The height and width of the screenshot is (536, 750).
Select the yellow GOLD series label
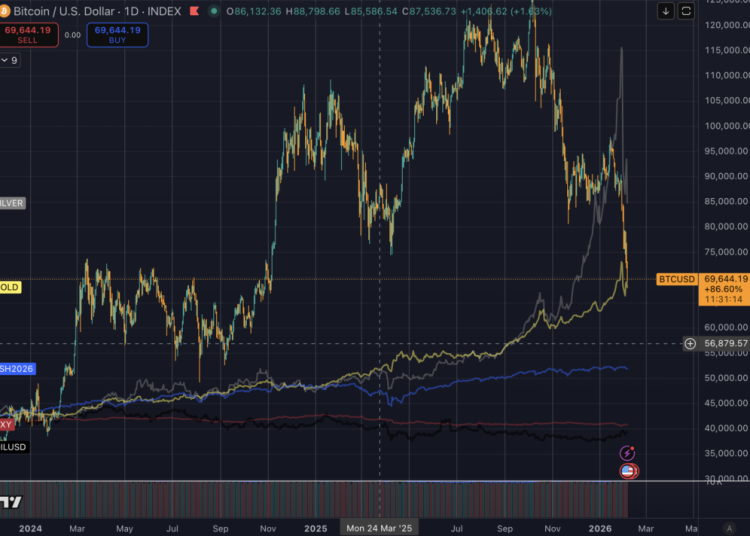coord(10,287)
